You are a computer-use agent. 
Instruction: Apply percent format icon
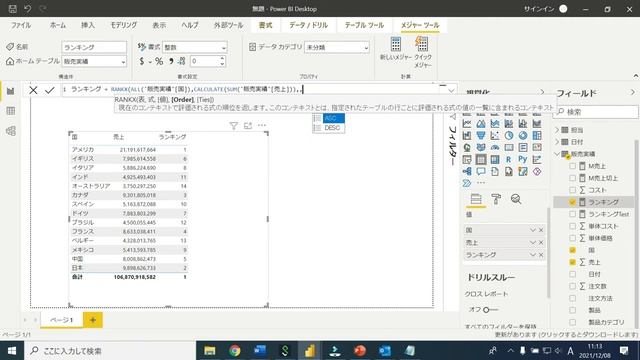point(159,62)
